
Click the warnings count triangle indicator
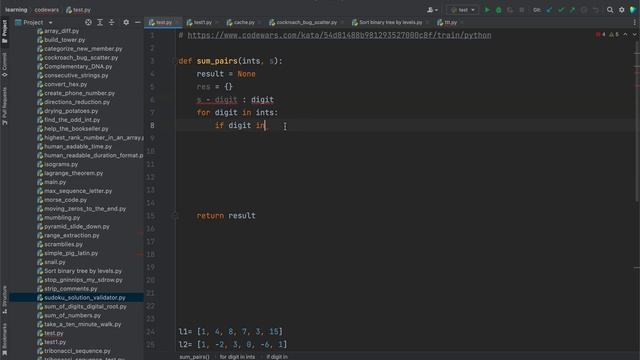pyautogui.click(x=614, y=35)
